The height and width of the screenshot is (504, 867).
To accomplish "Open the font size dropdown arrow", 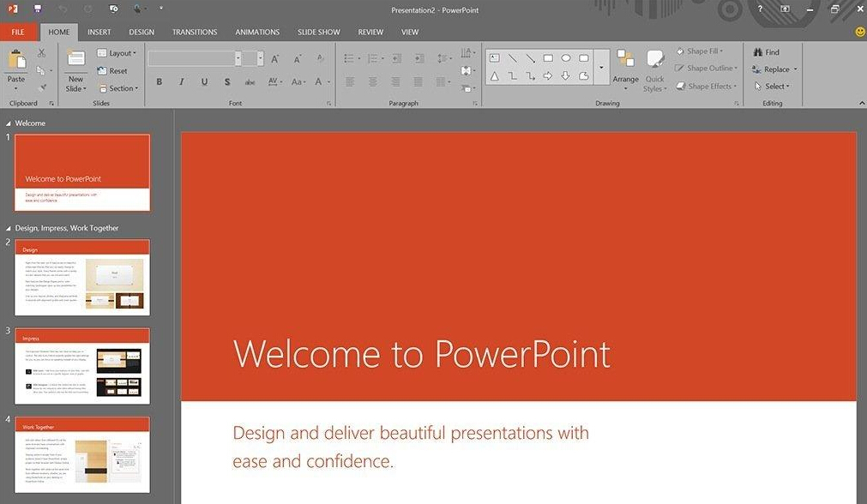I will 261,58.
